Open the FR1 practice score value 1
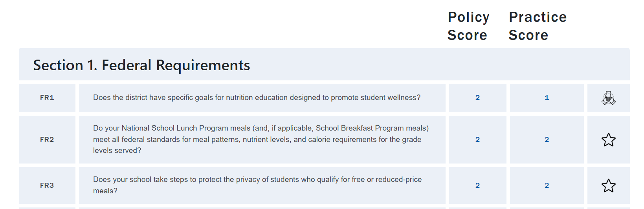Viewport: 644px width, 209px height. (x=547, y=98)
